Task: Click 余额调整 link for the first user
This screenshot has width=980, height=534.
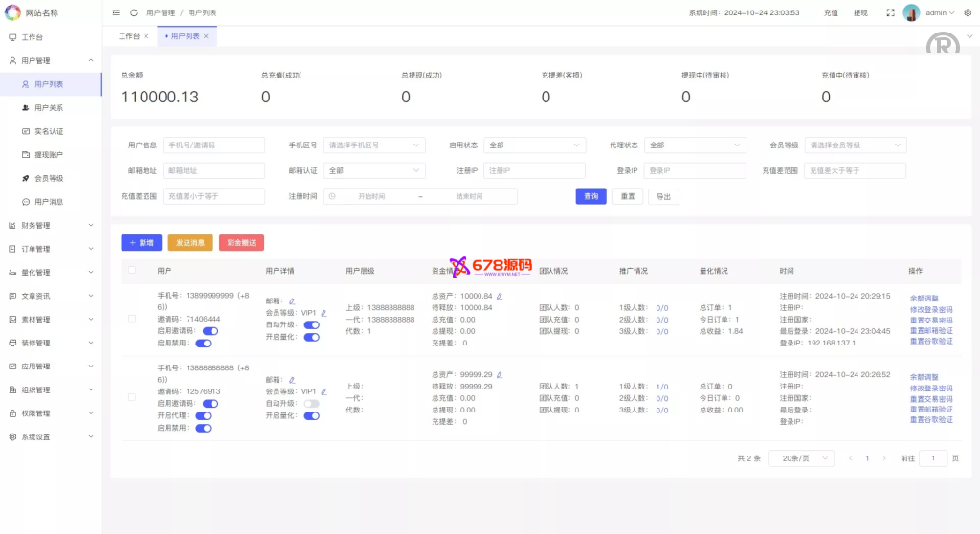Action: (x=924, y=297)
